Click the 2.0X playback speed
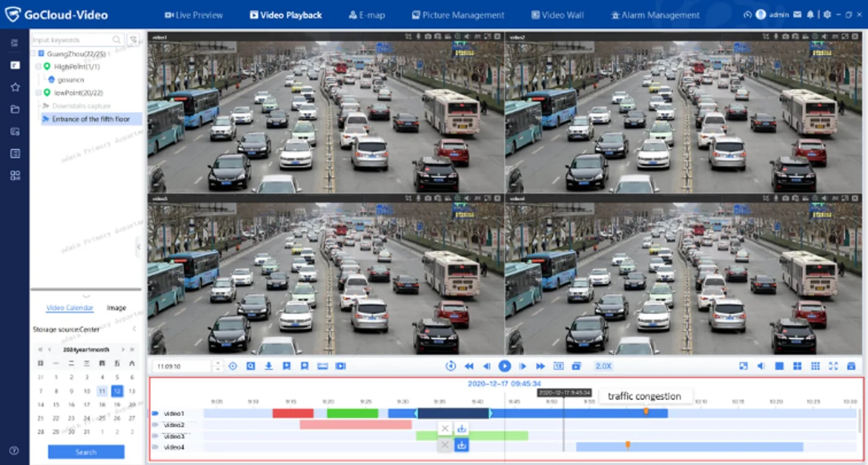 603,366
